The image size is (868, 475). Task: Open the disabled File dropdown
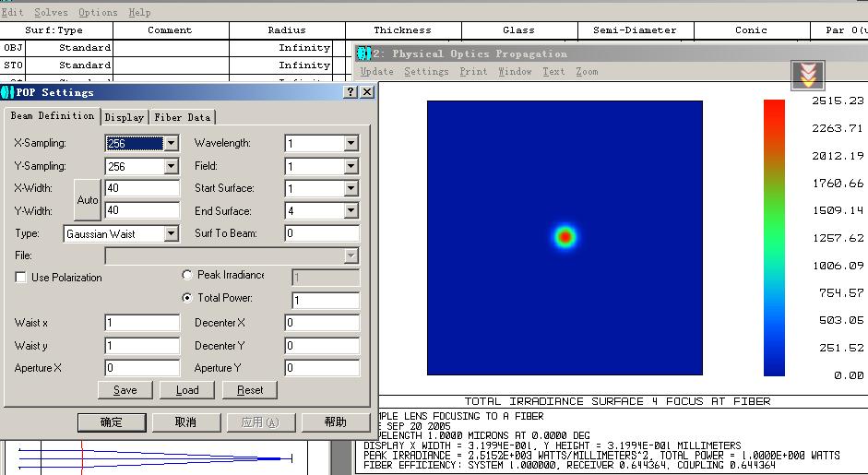[351, 255]
